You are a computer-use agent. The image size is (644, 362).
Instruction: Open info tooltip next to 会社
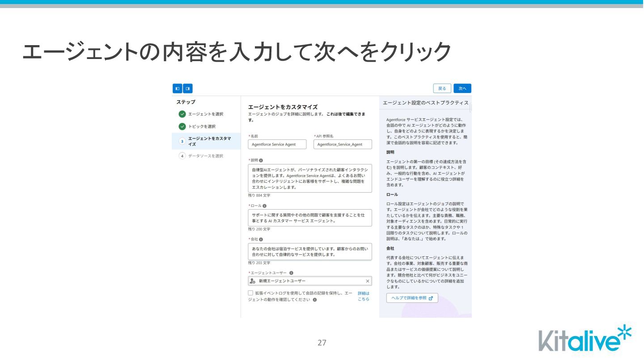tap(261, 240)
